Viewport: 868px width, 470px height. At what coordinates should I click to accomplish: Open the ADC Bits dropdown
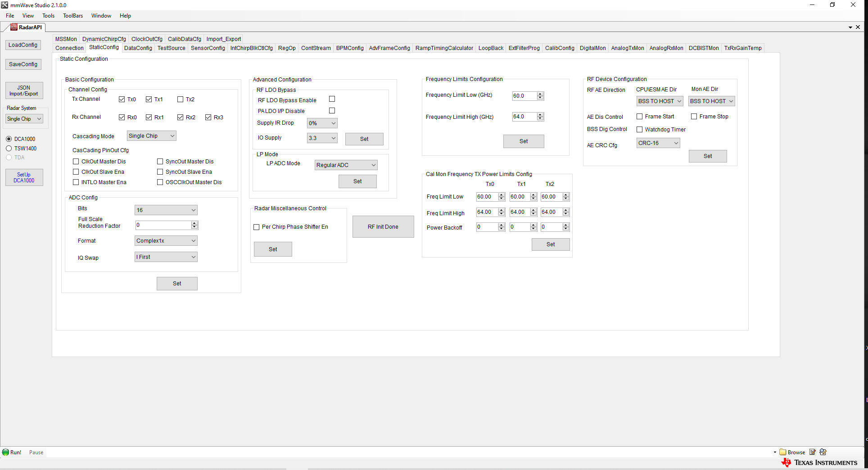point(166,210)
